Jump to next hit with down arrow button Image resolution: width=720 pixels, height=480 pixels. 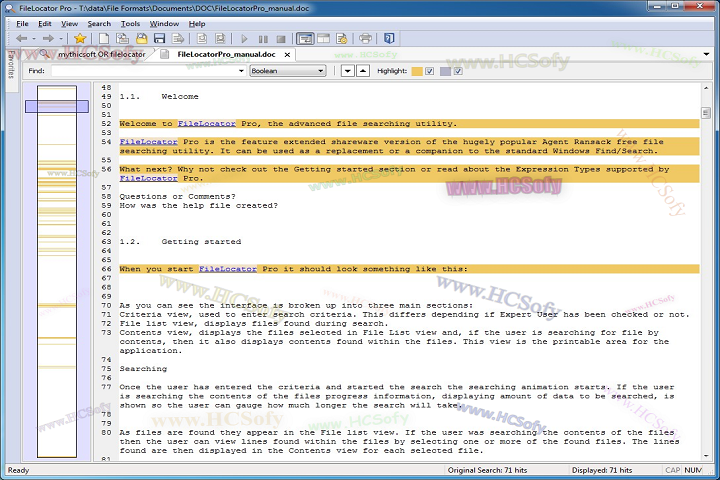(348, 71)
